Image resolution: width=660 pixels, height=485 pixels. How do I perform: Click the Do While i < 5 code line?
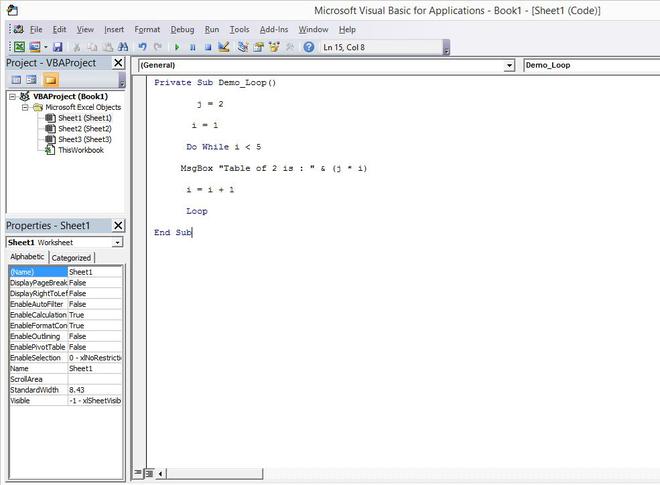[224, 147]
